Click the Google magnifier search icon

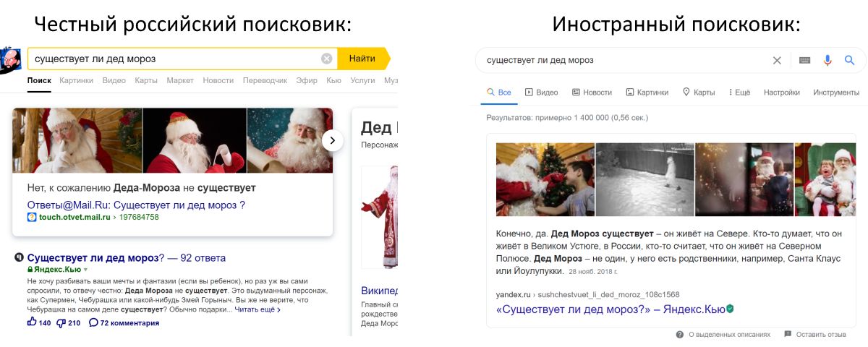850,60
